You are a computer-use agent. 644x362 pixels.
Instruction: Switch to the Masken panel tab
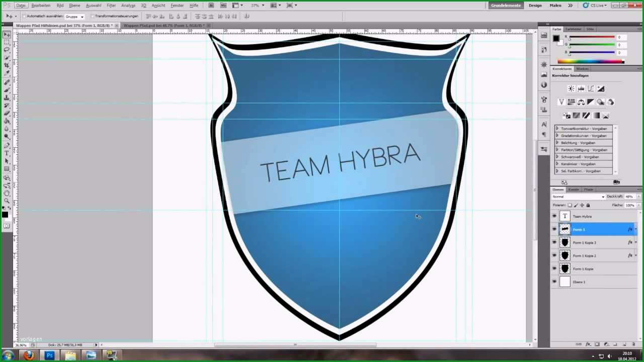[x=582, y=68]
